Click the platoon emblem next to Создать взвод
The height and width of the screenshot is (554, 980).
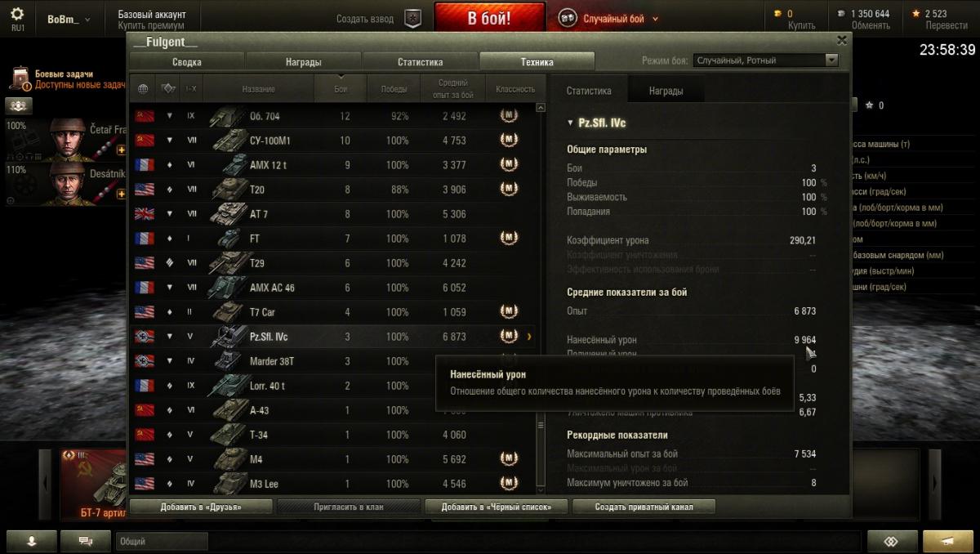coord(413,18)
